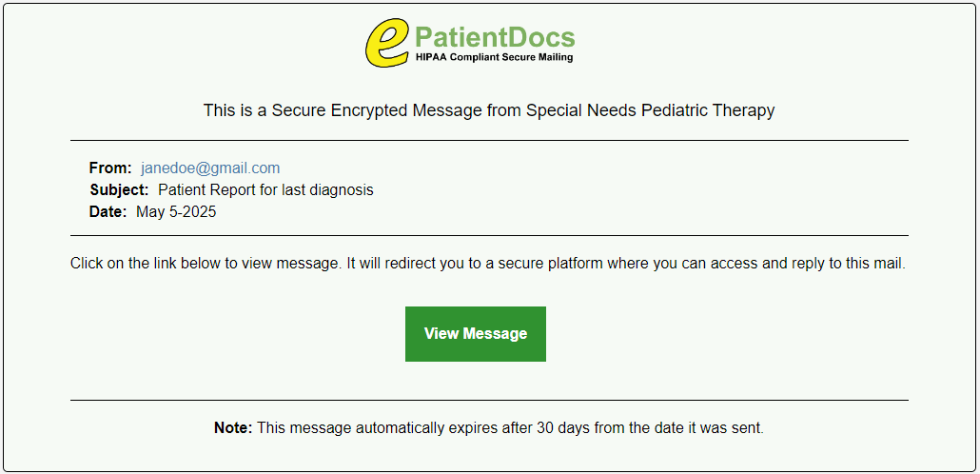Click the Date label

click(x=108, y=212)
